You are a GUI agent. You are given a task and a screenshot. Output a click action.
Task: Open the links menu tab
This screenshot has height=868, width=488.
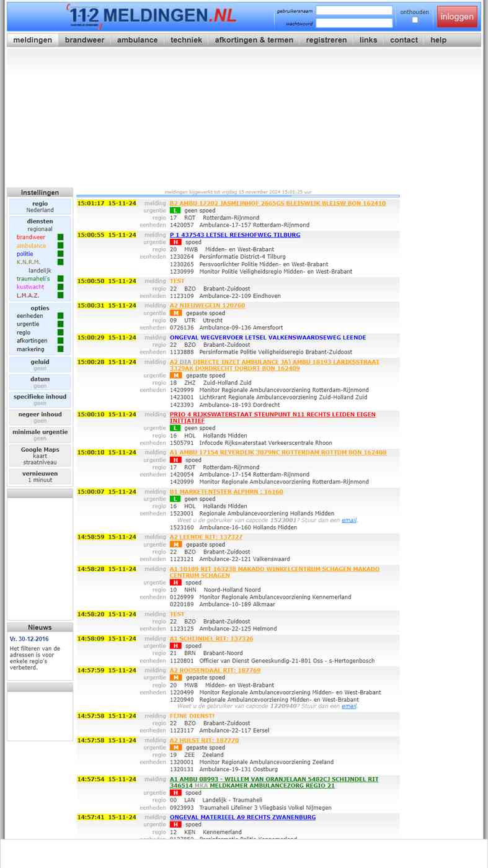tap(368, 40)
